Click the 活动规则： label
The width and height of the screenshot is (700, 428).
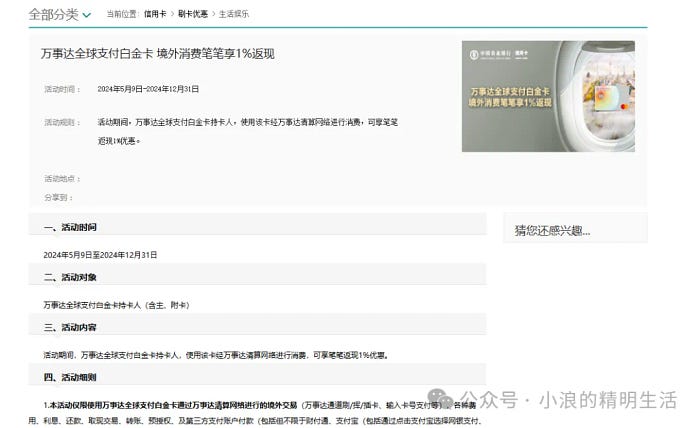tap(62, 122)
